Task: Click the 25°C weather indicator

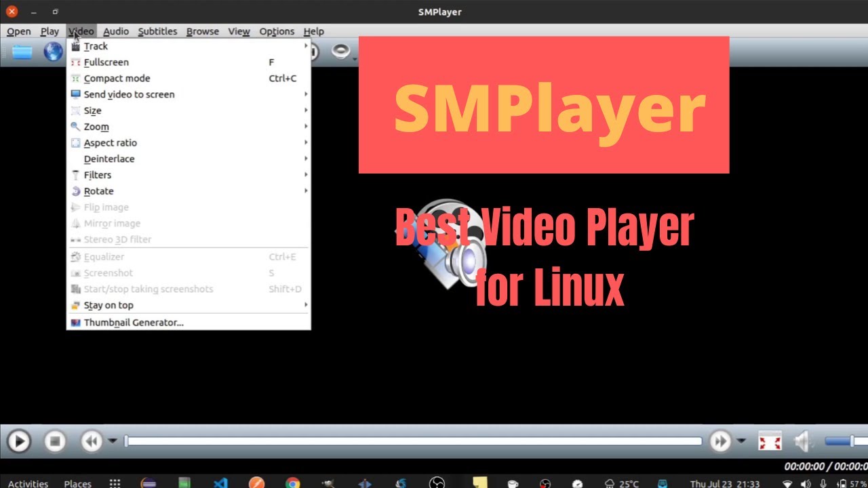Action: 621,483
